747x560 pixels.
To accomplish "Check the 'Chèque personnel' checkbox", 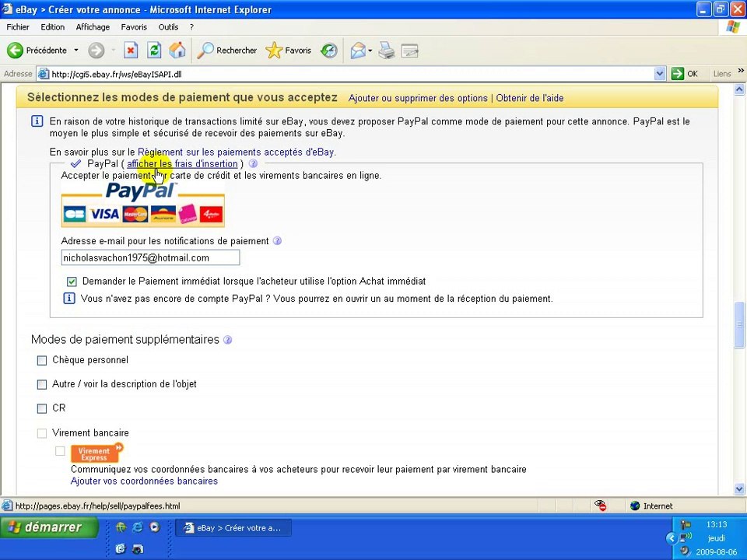I will click(x=42, y=360).
